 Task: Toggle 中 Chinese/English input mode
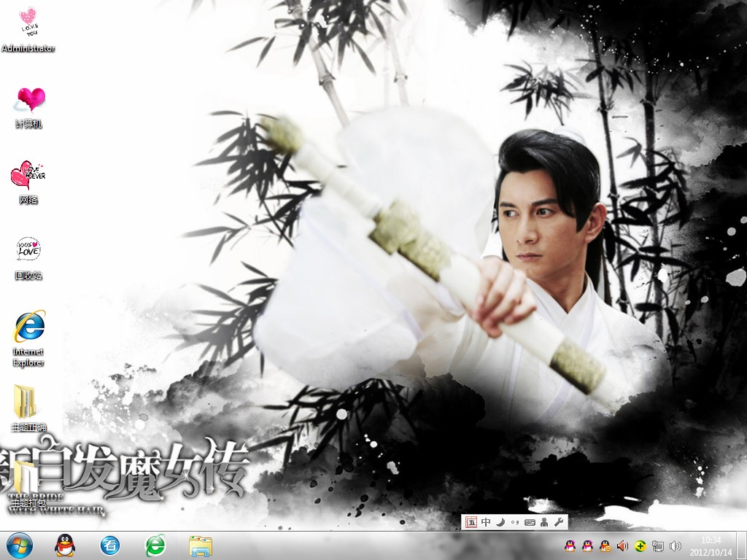[x=485, y=522]
